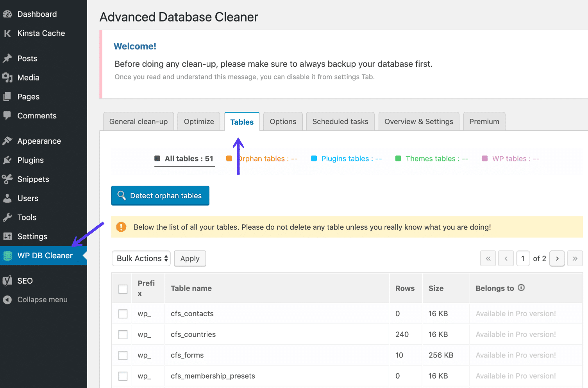This screenshot has width=588, height=388.
Task: Check the cfs_forms row checkbox
Action: point(123,355)
